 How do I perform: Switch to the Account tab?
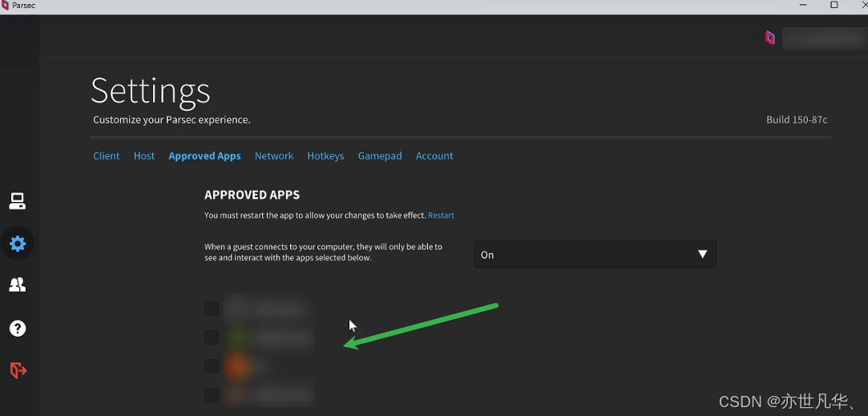pos(434,155)
